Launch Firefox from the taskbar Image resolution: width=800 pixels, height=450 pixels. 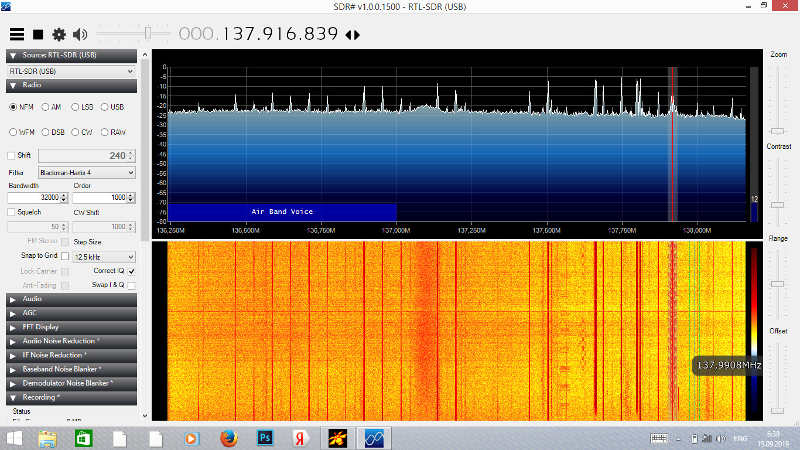coord(229,438)
